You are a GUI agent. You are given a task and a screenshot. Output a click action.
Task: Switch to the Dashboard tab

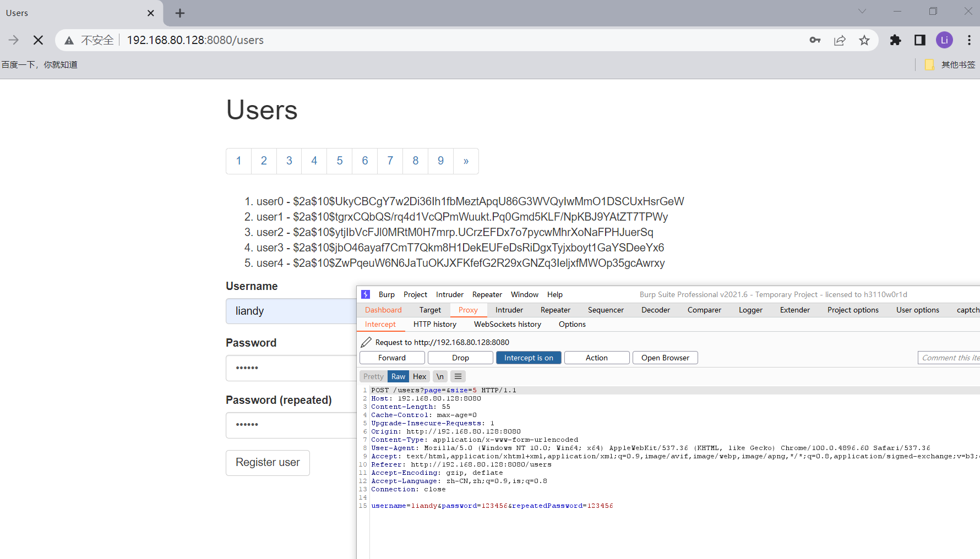click(383, 310)
